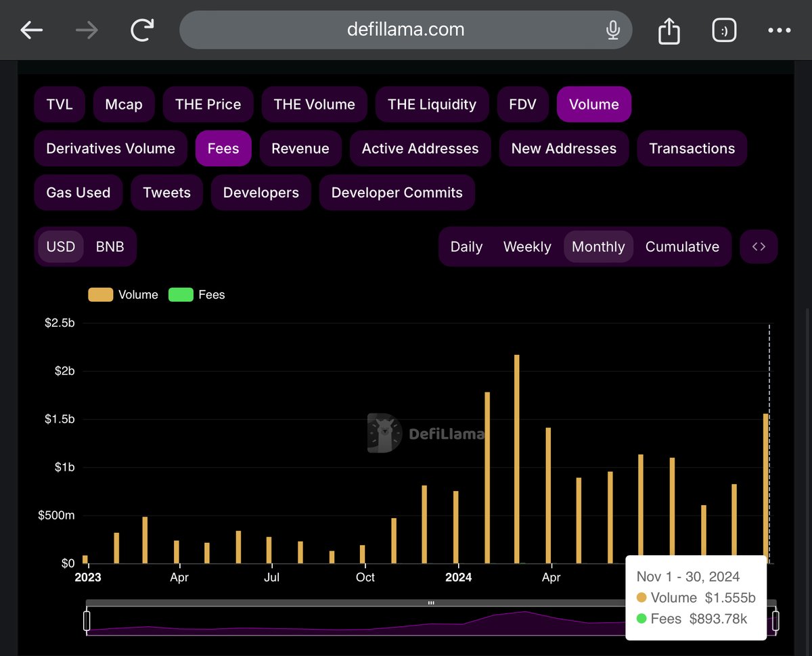812x656 pixels.
Task: Click the embed code icon button
Action: (x=759, y=247)
